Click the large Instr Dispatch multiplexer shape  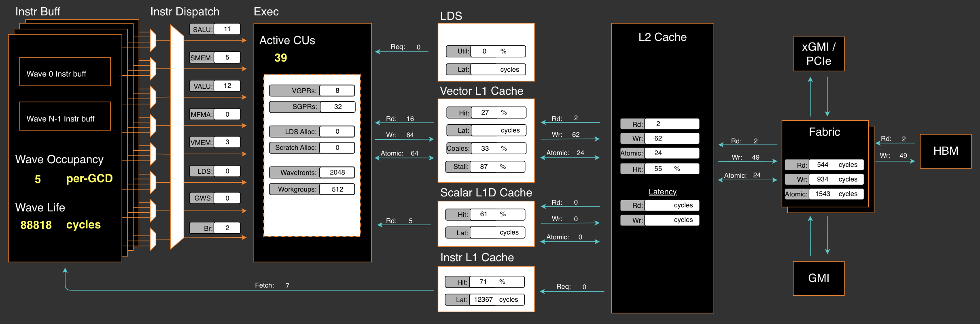coord(177,137)
